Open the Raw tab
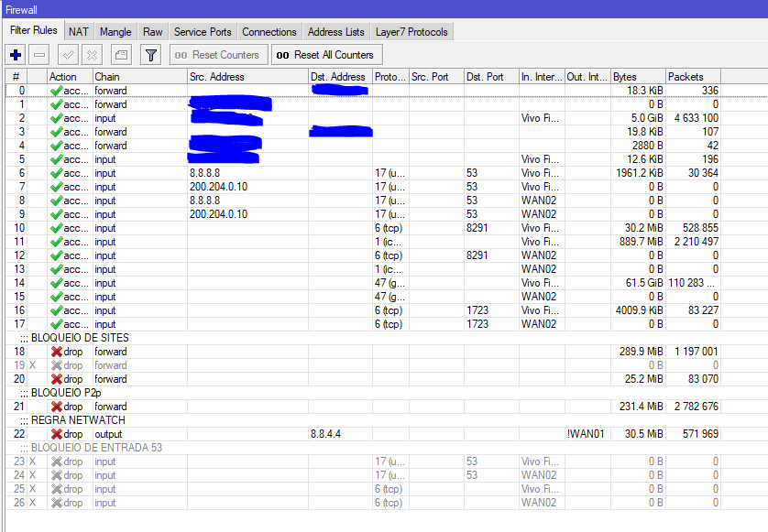 153,32
